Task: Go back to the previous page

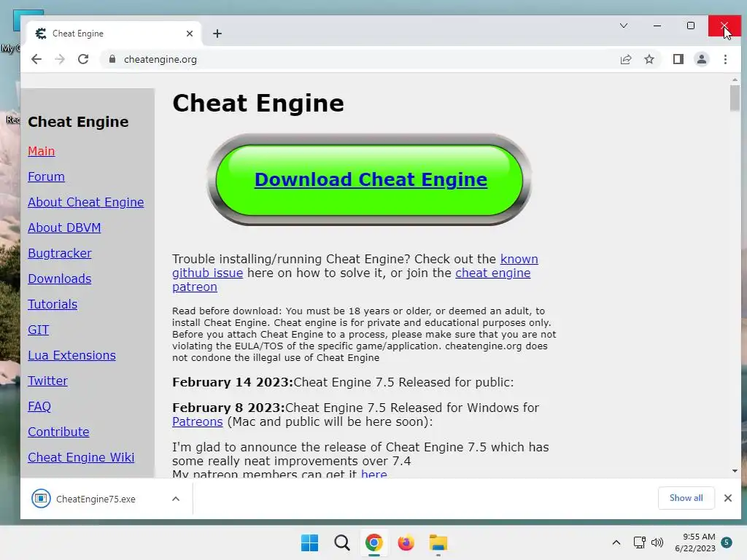Action: click(x=36, y=59)
